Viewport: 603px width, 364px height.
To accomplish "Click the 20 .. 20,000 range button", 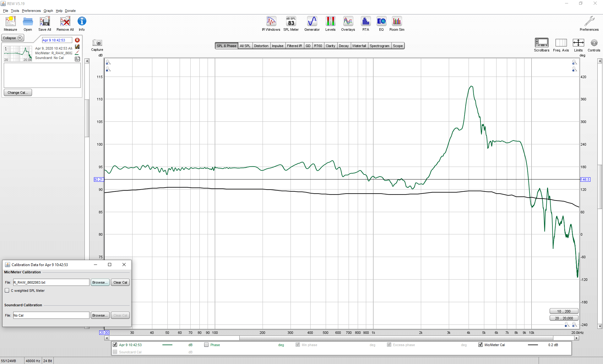I will (x=564, y=318).
